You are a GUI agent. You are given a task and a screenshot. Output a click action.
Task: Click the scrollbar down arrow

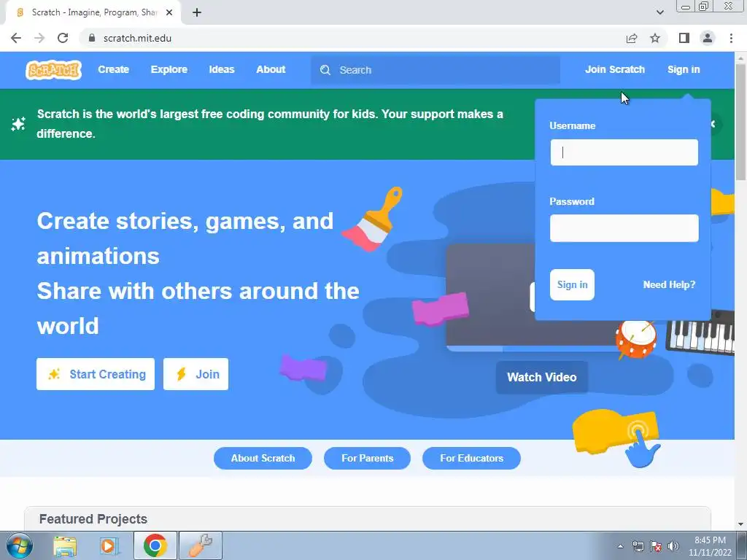(x=740, y=524)
